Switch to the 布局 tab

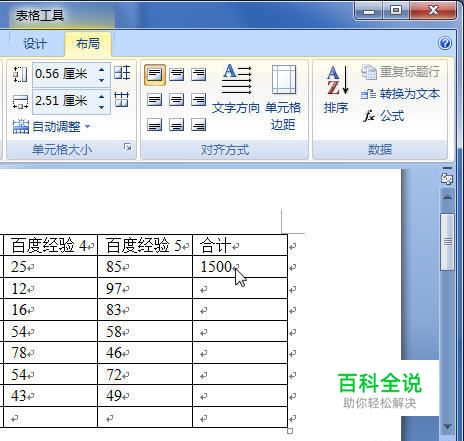(88, 44)
